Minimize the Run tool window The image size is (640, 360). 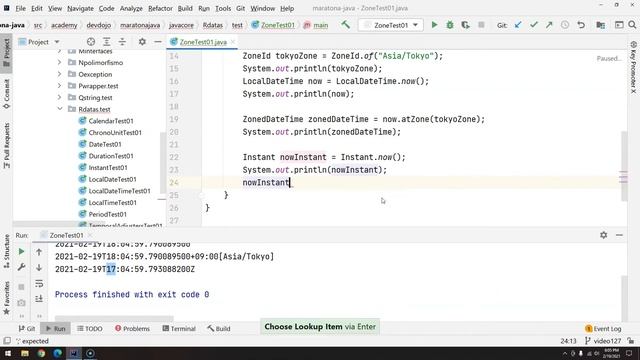pos(619,235)
